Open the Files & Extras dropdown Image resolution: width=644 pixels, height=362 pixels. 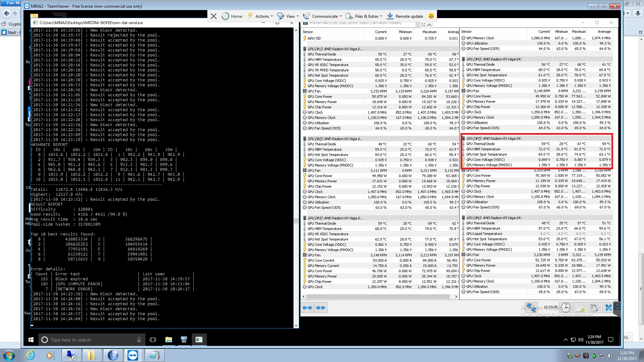364,16
